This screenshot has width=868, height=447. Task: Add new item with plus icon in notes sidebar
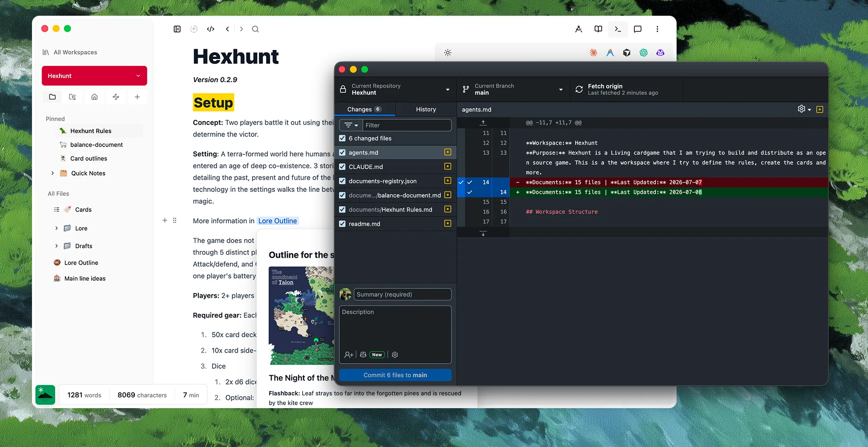(137, 97)
